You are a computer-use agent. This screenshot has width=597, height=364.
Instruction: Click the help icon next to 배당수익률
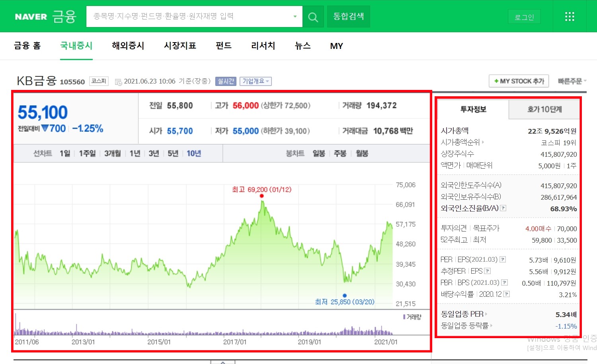(x=507, y=294)
